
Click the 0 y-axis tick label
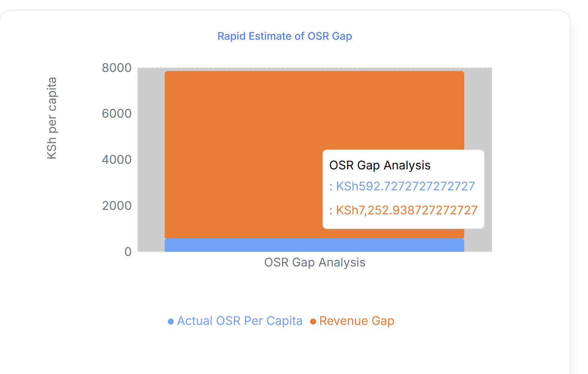[x=128, y=251]
